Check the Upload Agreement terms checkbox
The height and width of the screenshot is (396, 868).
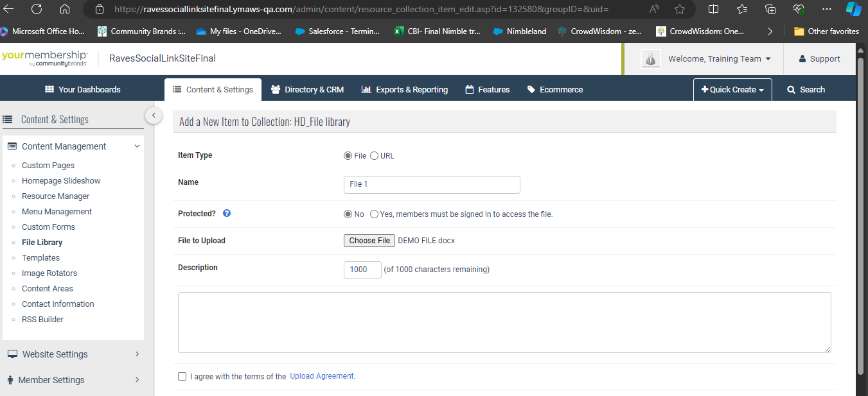click(x=182, y=377)
